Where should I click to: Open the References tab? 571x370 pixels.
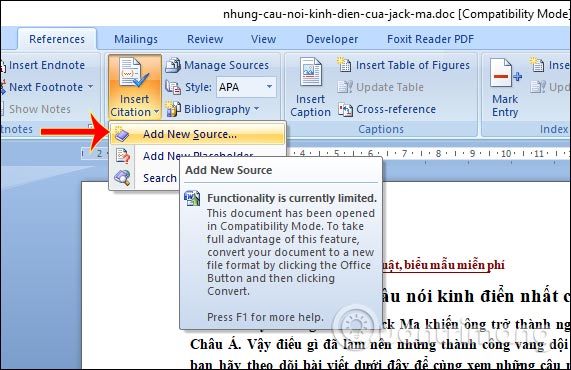point(57,39)
